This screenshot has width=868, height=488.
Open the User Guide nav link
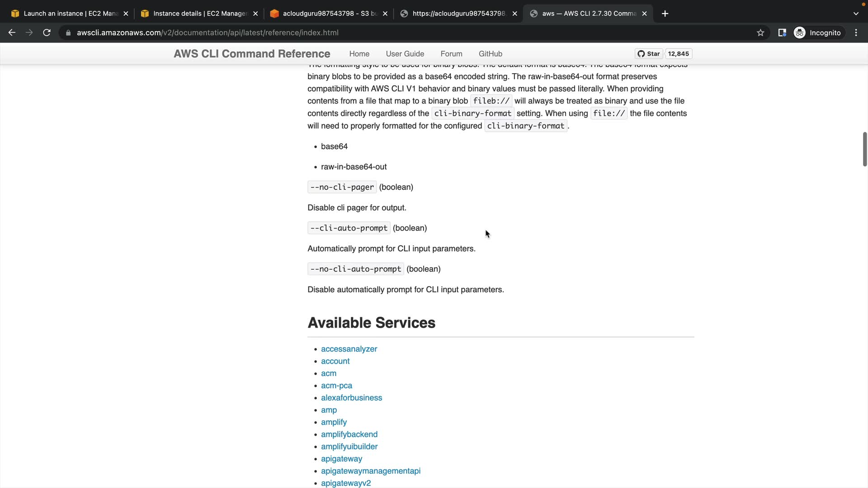(x=405, y=54)
